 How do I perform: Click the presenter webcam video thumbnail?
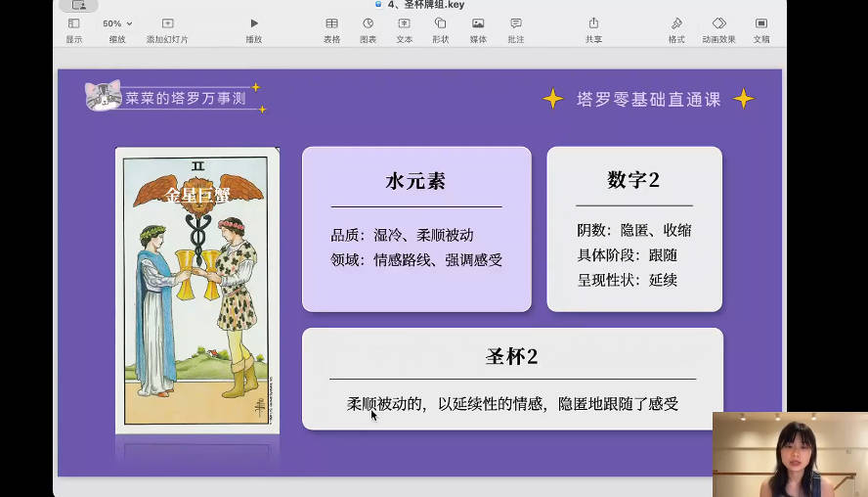(x=789, y=454)
